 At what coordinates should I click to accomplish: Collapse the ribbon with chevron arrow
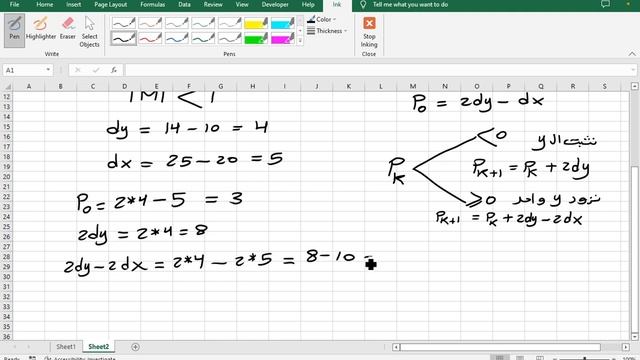(632, 53)
